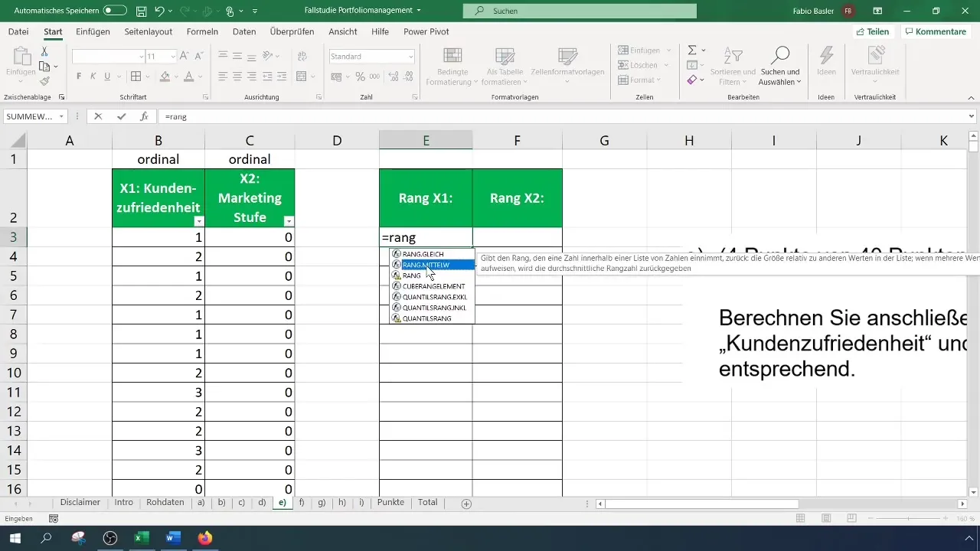Click the Teilen button
The height and width of the screenshot is (551, 980).
click(872, 32)
